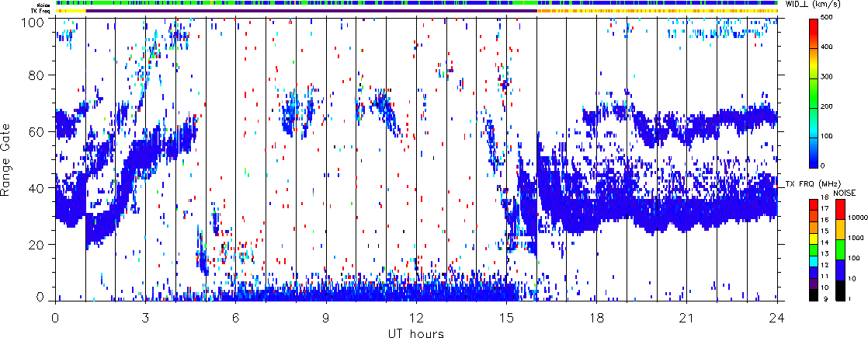Screen dimensions: 868x338
Task: Click the '10000' label on the NOISE scale
Action: point(857,218)
